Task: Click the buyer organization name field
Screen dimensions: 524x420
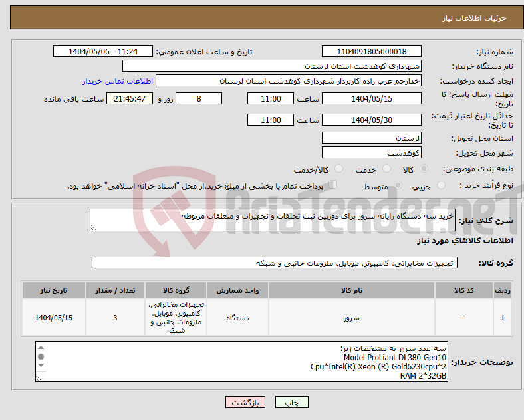Action: 272,66
